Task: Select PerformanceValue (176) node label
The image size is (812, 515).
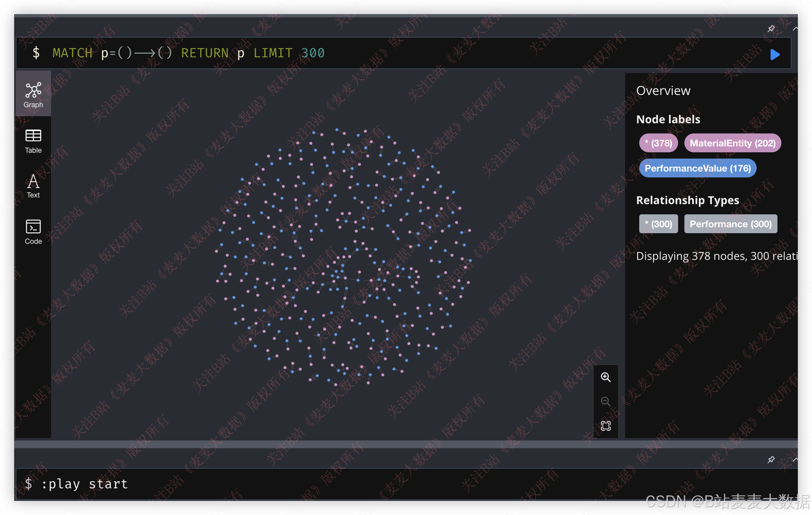Action: (x=697, y=168)
